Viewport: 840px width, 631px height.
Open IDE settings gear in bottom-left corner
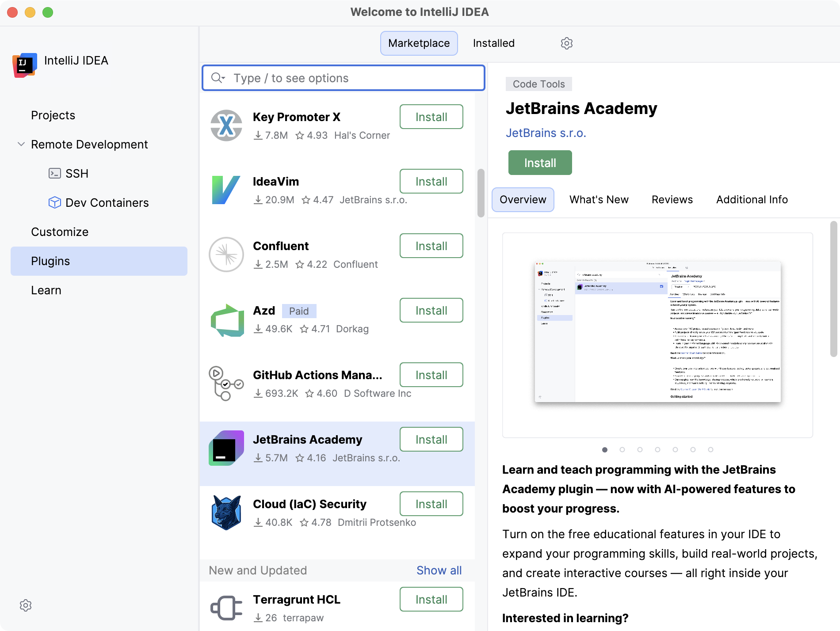[x=26, y=605]
